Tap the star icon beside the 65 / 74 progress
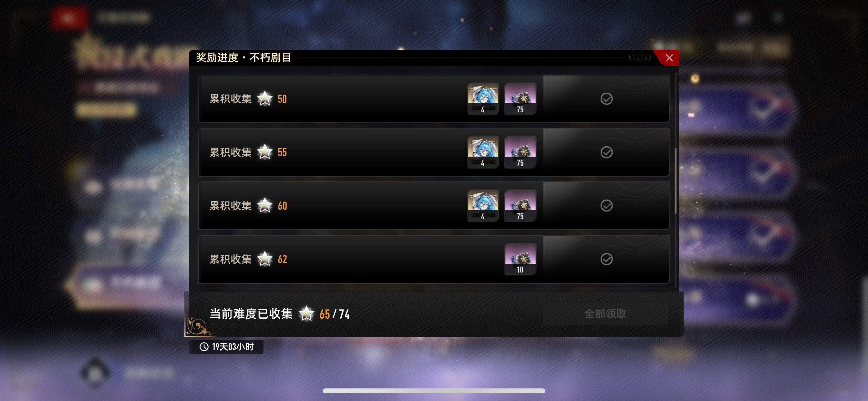Screen dimensions: 868x401 (x=306, y=314)
